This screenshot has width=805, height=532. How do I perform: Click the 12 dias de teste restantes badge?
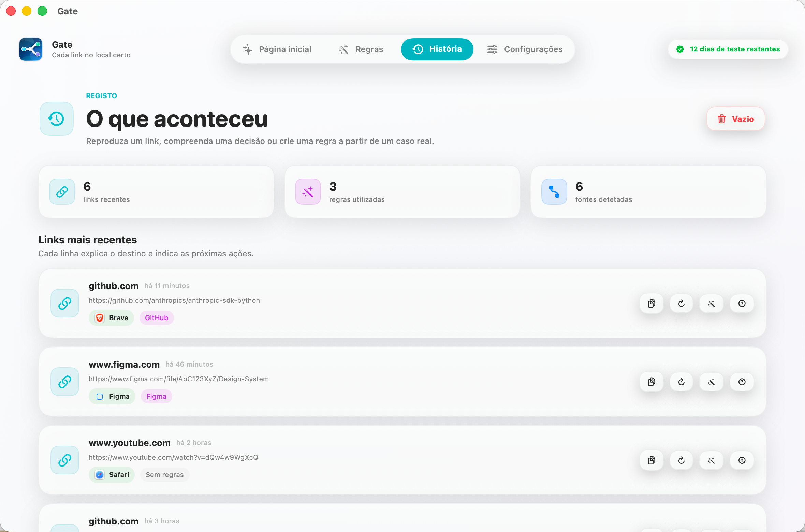coord(728,49)
